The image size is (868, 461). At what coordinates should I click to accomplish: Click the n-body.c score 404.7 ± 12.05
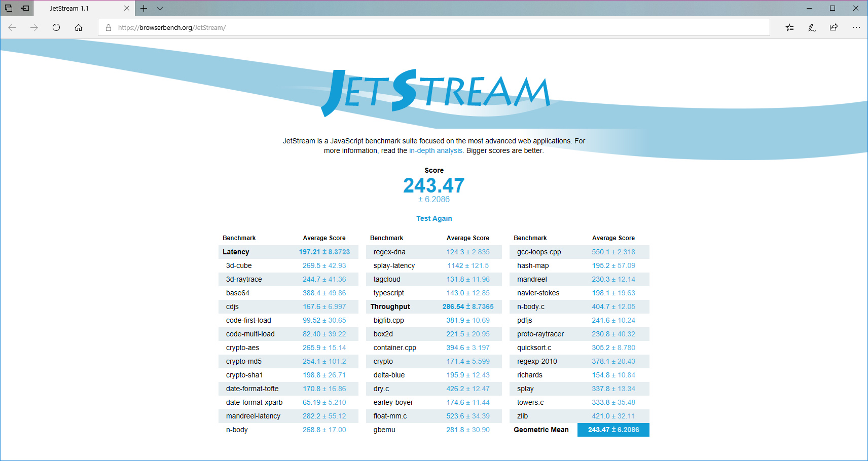point(613,306)
